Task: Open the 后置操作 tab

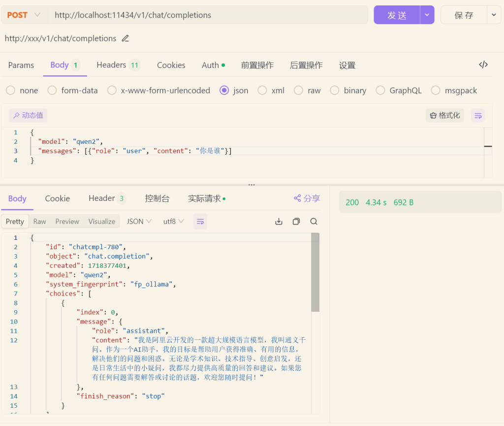Action: point(306,66)
